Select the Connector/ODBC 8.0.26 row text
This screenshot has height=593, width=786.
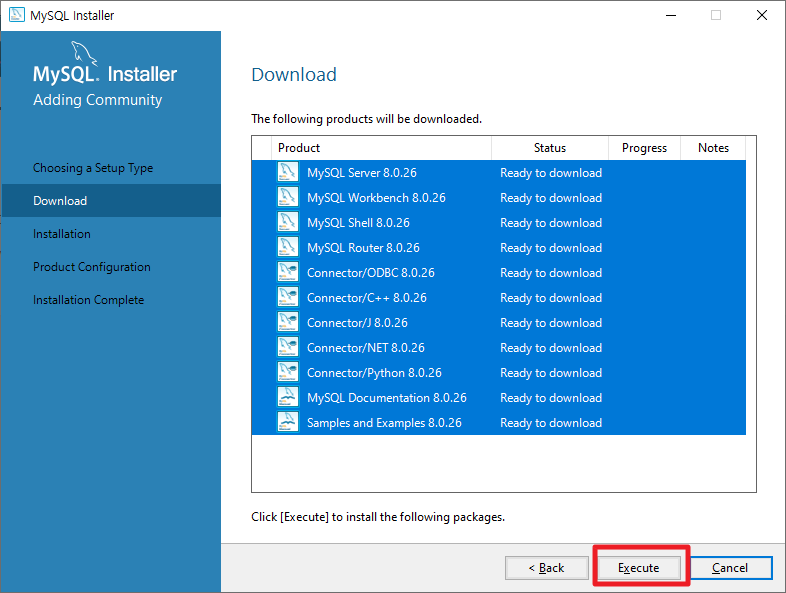[371, 273]
